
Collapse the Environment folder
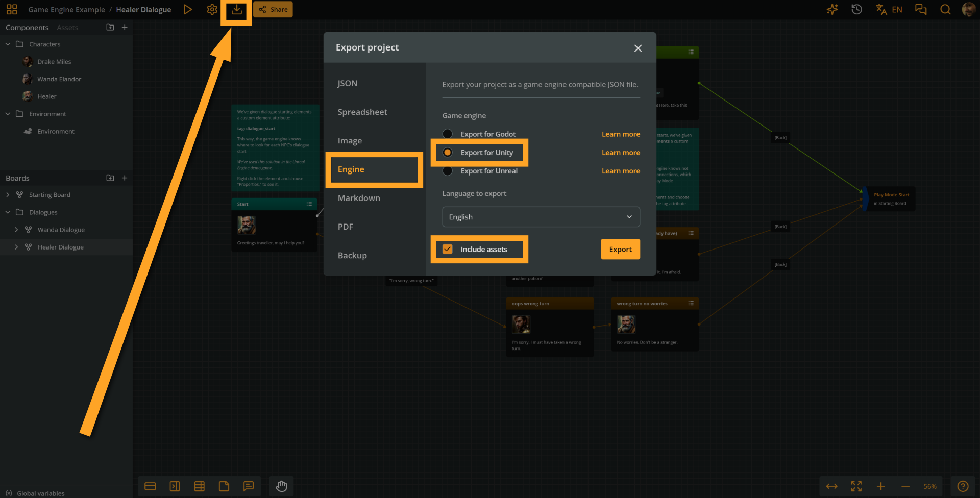point(8,114)
